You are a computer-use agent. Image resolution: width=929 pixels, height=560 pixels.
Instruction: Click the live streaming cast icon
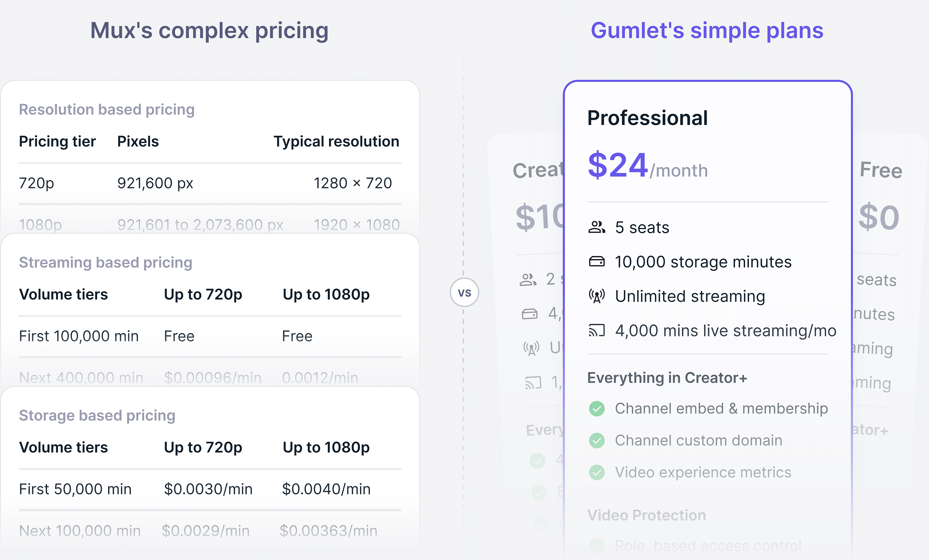pyautogui.click(x=597, y=330)
